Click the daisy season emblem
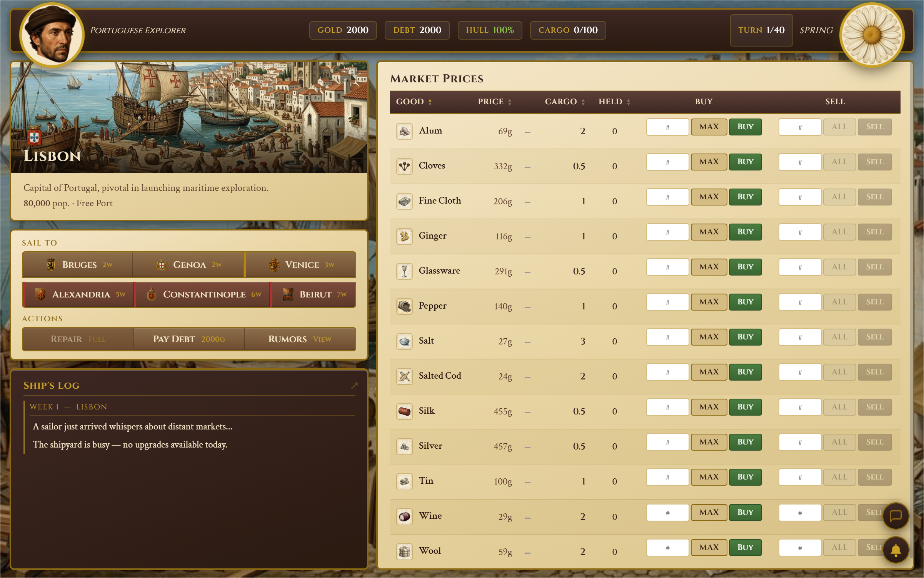 click(x=872, y=35)
